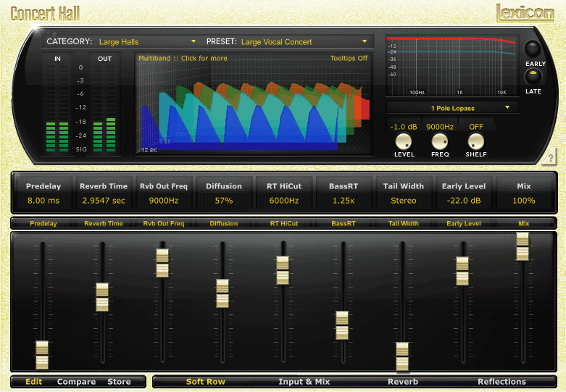Viewport: 566px width, 392px height.
Task: Turn Tooltips Off
Action: pos(349,58)
